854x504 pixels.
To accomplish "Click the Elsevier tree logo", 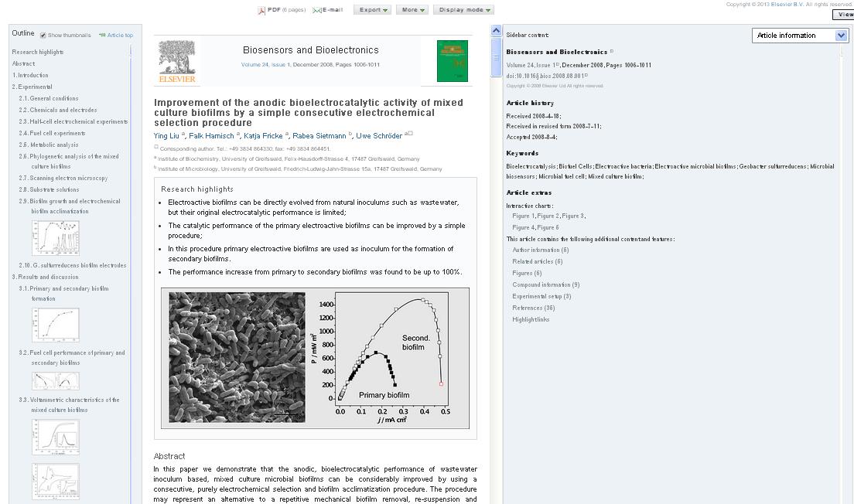I will click(x=177, y=62).
